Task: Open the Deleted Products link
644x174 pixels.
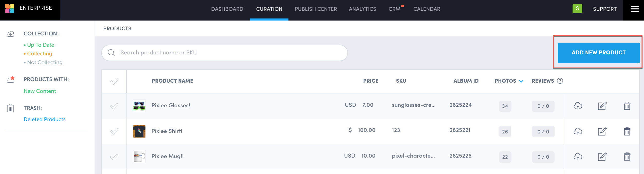Action: click(x=44, y=119)
